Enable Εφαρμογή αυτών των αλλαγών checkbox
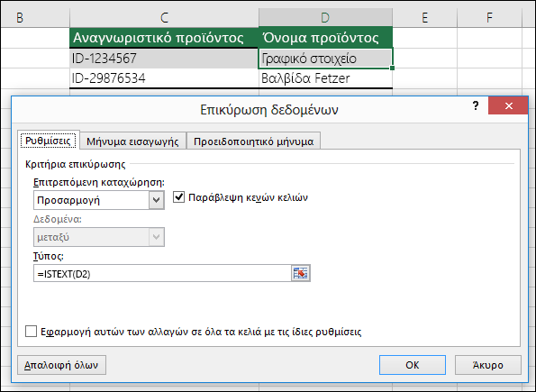 point(32,331)
